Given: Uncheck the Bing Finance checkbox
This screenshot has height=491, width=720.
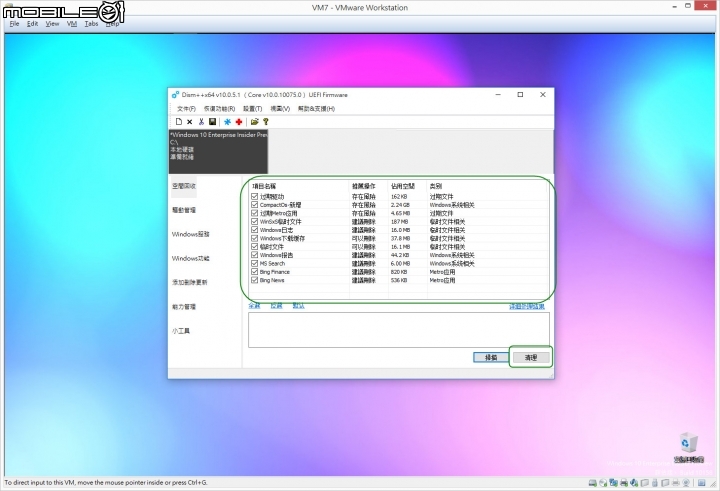Looking at the screenshot, I should (x=254, y=272).
